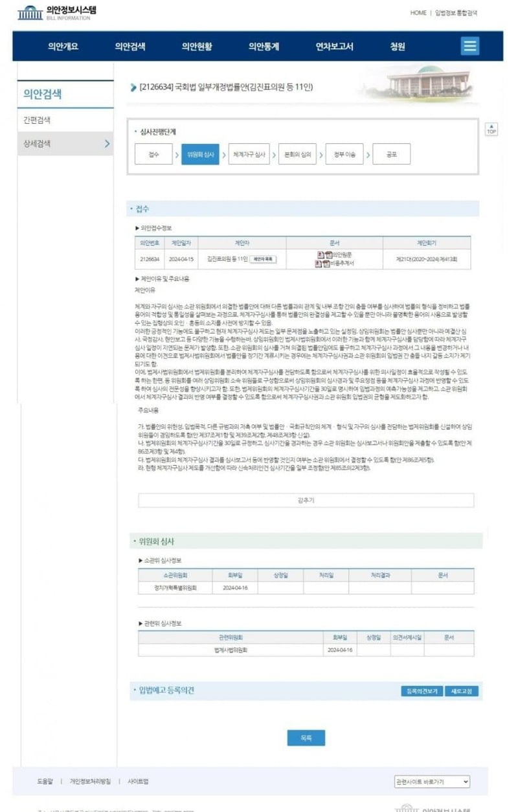This screenshot has height=812, width=518.
Task: Click 의안검색 sidebar title
Action: coord(43,94)
